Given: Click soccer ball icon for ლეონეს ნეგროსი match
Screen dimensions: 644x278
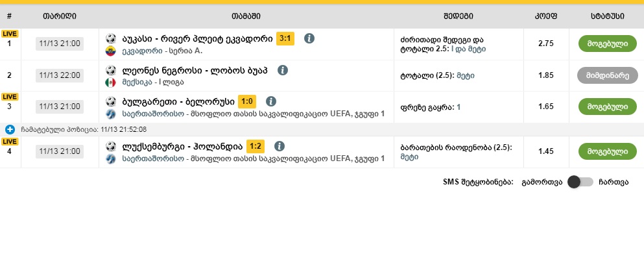Looking at the screenshot, I should [110, 70].
